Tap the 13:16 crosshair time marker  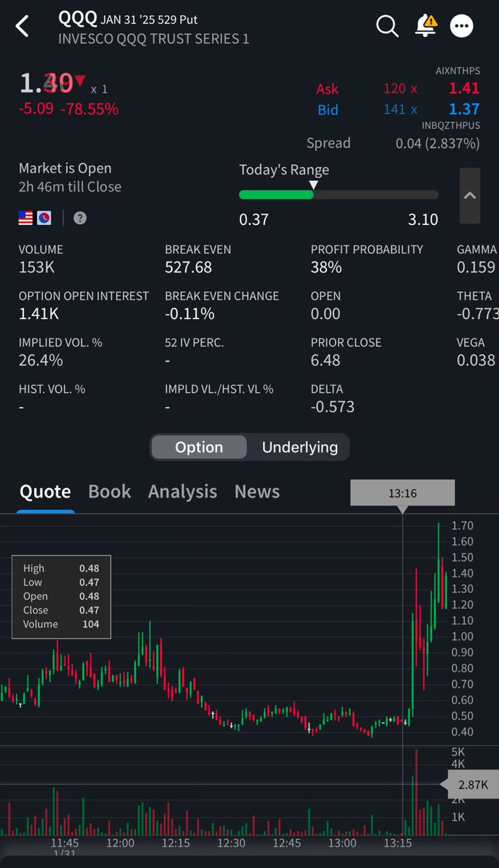(x=403, y=493)
